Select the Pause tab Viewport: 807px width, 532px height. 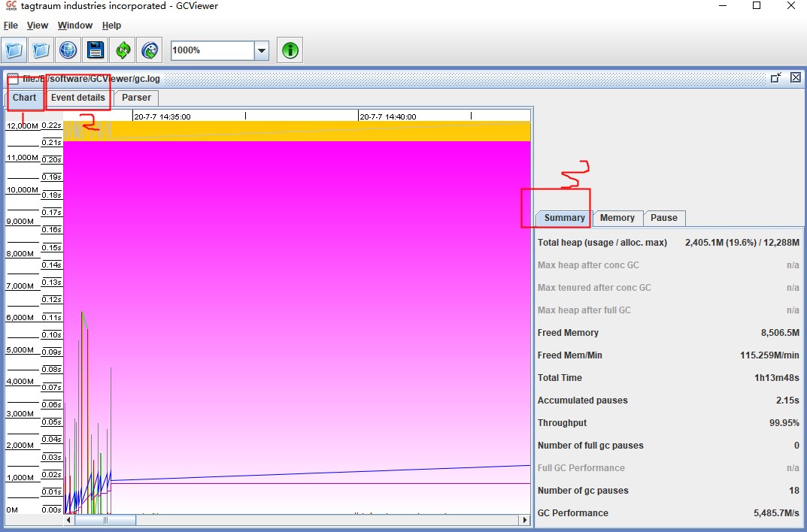(664, 218)
